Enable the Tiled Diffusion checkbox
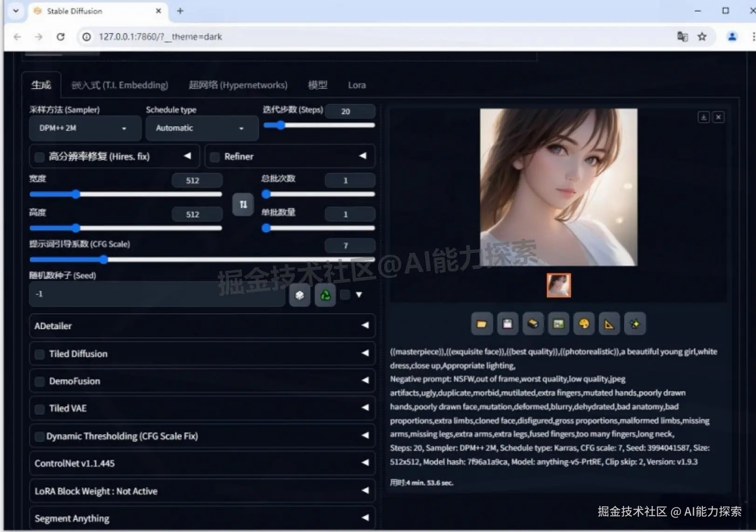 (40, 354)
